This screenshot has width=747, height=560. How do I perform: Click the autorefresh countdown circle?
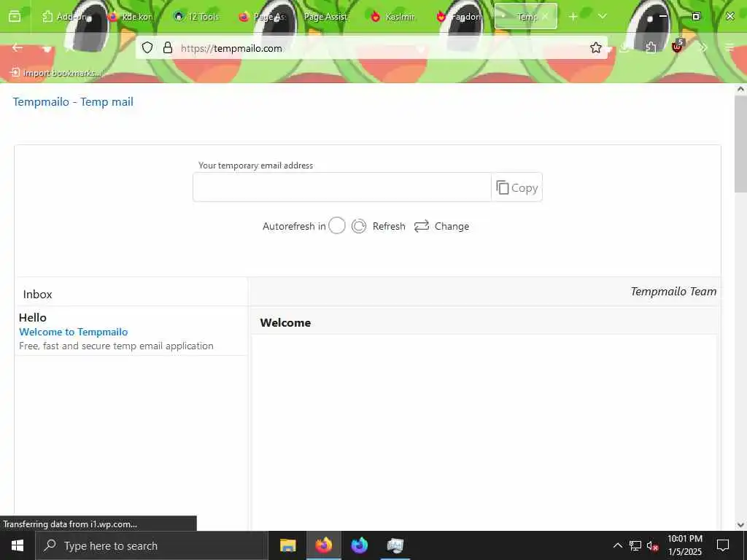(337, 226)
